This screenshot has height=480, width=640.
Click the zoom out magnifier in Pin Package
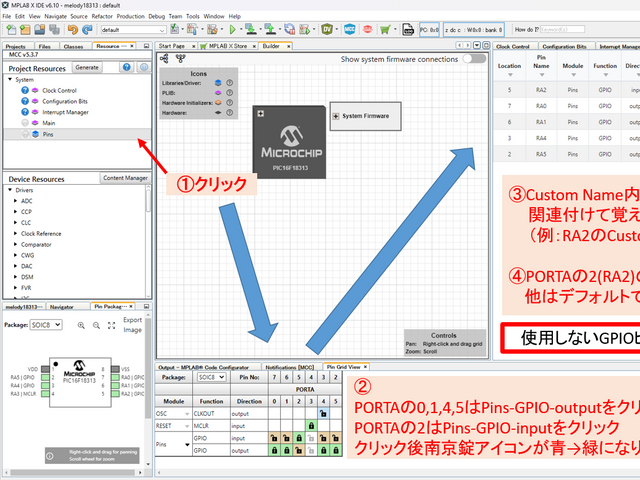(96, 325)
